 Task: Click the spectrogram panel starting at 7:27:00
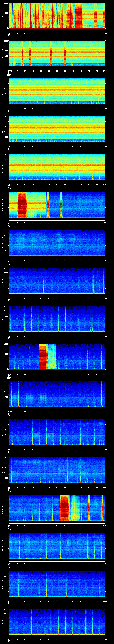57,91
